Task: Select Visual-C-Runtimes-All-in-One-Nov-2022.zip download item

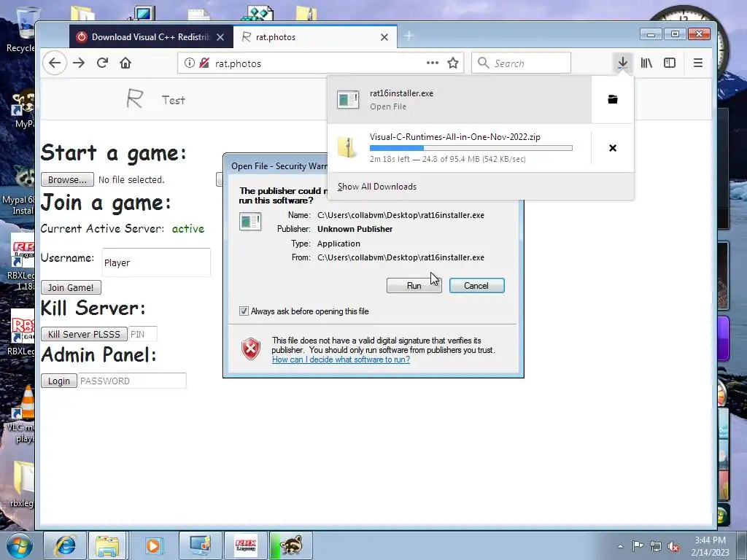Action: [x=460, y=148]
